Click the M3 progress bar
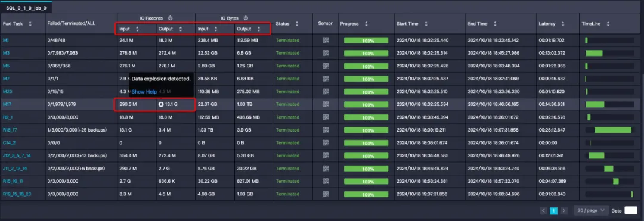644x221 pixels. pos(366,53)
